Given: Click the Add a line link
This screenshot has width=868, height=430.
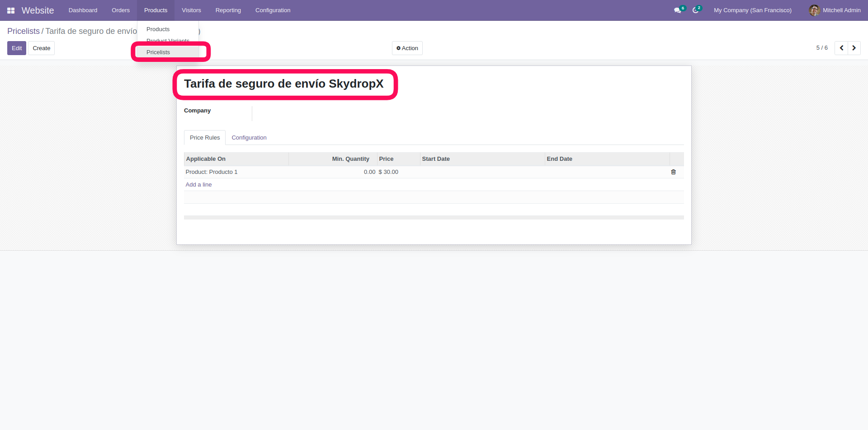Looking at the screenshot, I should 198,185.
